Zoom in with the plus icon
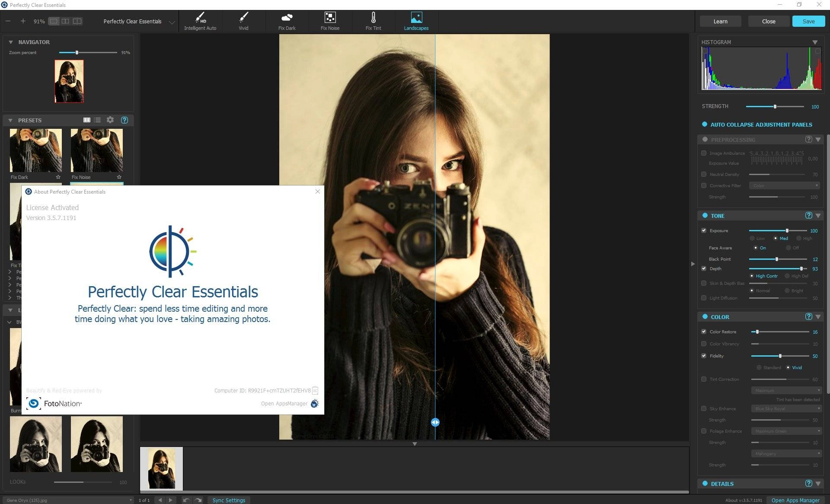 [x=23, y=21]
